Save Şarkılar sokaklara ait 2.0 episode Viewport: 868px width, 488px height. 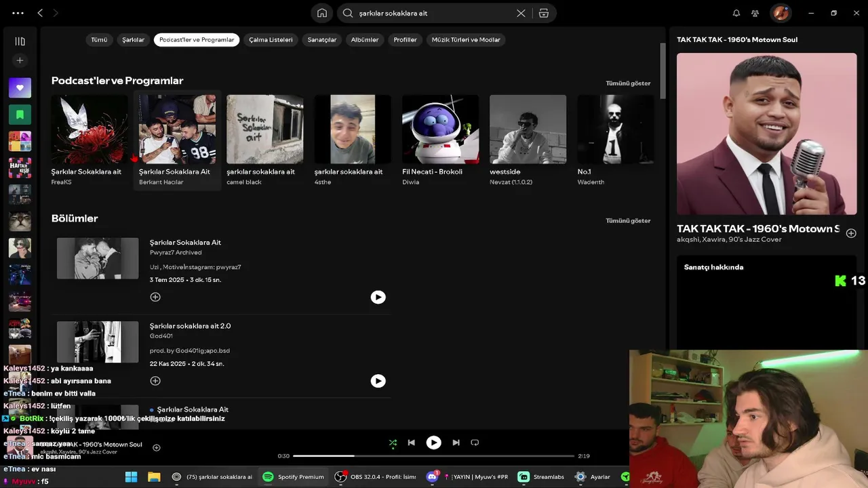(x=155, y=381)
